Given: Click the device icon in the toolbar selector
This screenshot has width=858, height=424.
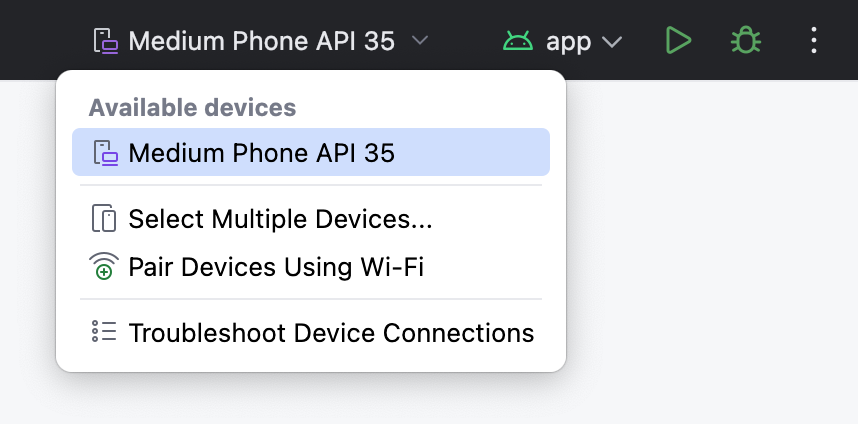Looking at the screenshot, I should tap(106, 41).
